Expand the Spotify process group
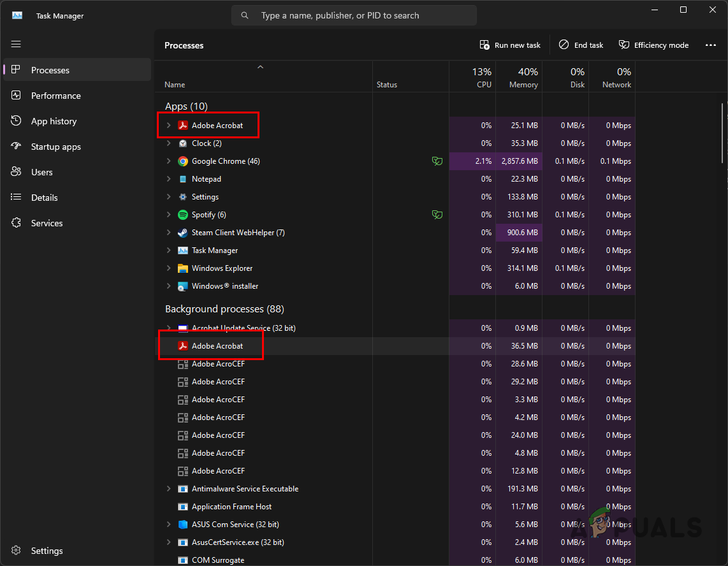The width and height of the screenshot is (728, 566). [x=168, y=215]
